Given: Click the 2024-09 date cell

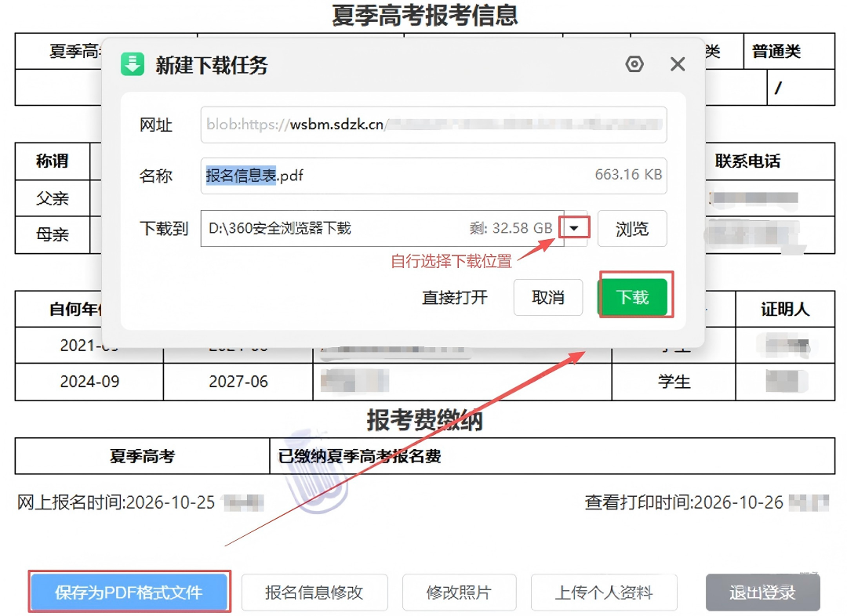Looking at the screenshot, I should point(89,382).
